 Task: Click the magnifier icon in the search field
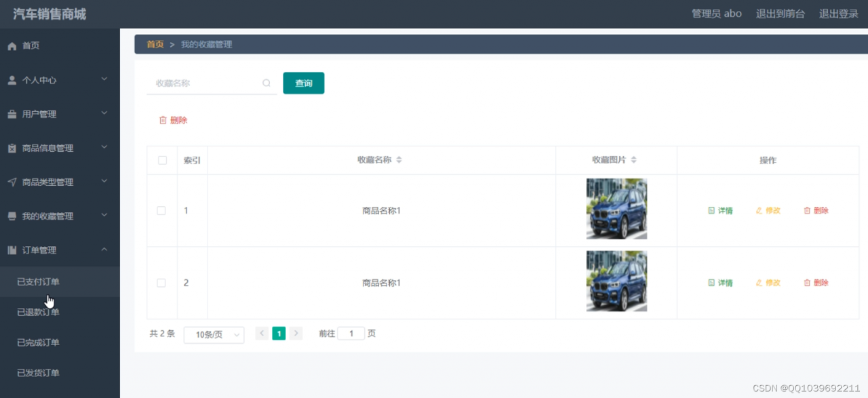coord(267,82)
